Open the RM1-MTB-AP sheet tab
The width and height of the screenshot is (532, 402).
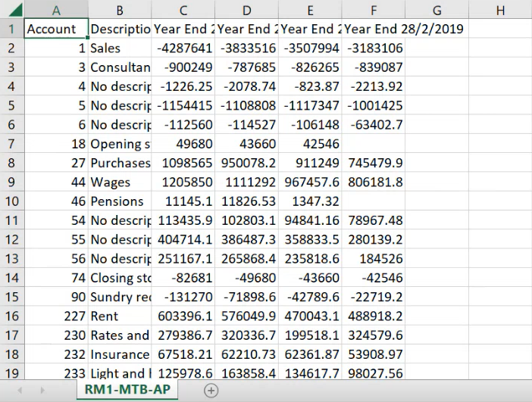coord(125,390)
